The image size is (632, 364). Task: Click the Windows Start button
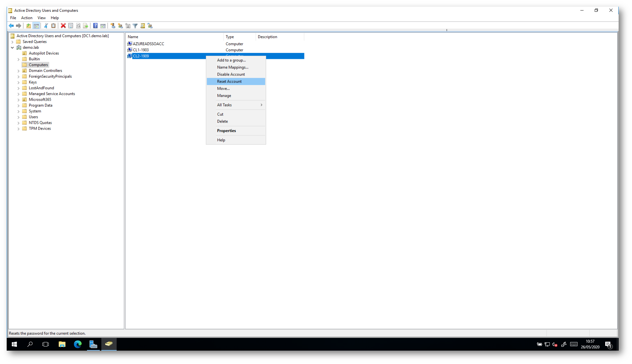(14, 344)
